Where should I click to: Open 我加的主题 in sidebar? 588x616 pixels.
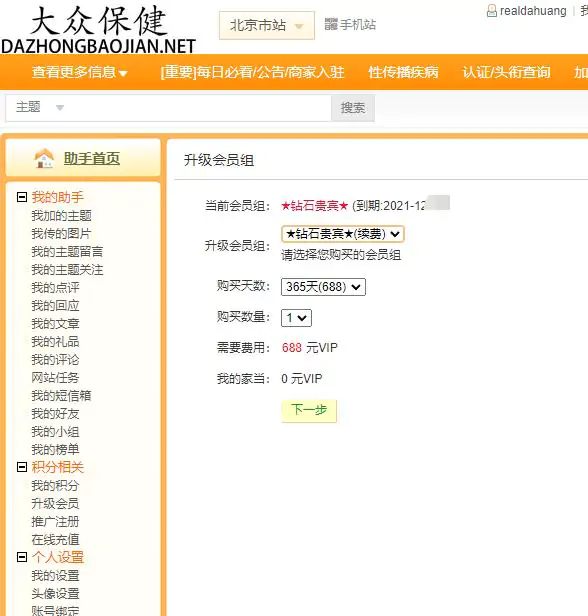coord(61,215)
